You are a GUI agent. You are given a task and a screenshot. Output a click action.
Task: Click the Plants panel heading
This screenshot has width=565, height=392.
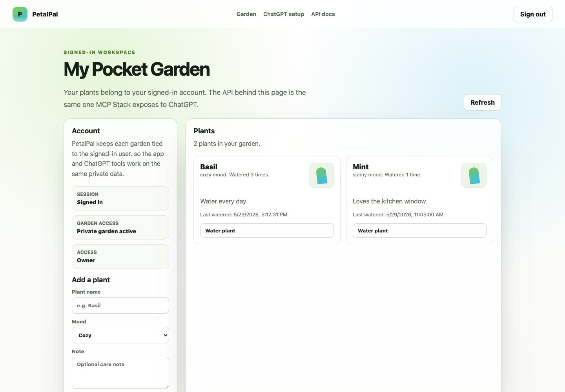click(x=204, y=131)
